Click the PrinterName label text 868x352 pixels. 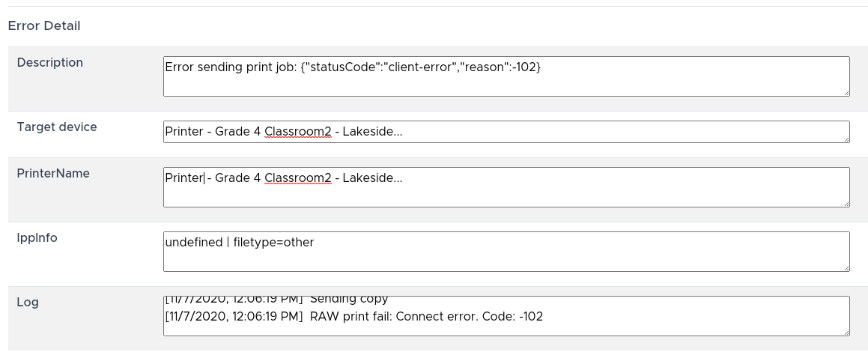click(53, 174)
